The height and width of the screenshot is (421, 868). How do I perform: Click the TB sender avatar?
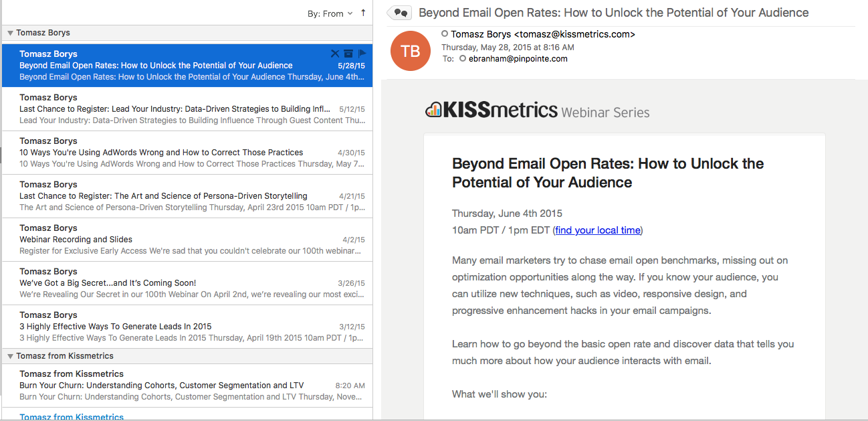tap(410, 51)
